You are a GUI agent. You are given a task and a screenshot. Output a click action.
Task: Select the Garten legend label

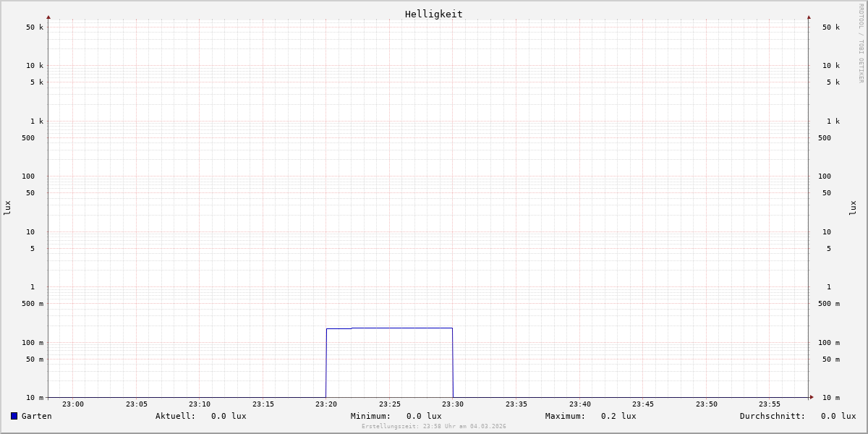[37, 416]
